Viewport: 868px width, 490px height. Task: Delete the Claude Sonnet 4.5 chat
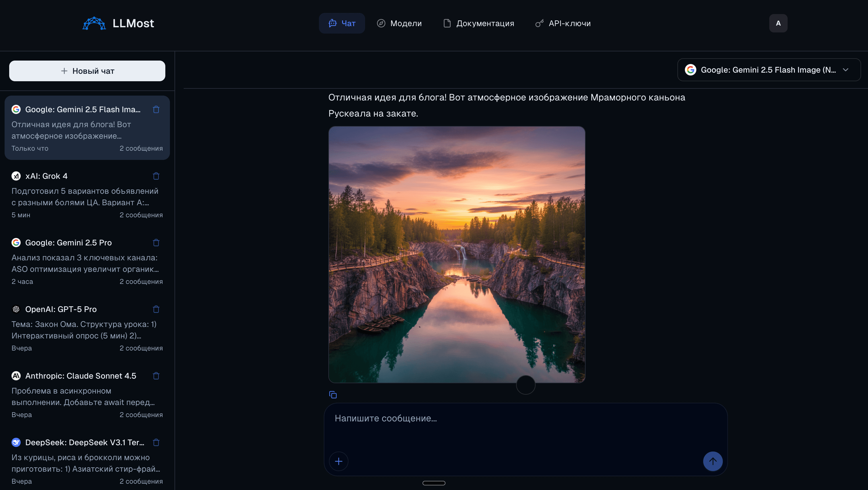(x=156, y=376)
